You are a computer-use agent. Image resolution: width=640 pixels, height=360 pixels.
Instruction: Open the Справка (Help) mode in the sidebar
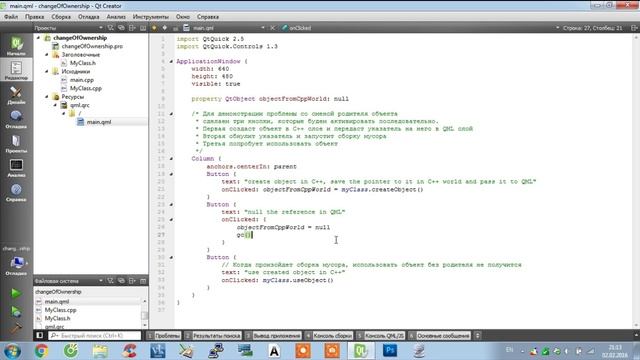[x=16, y=192]
